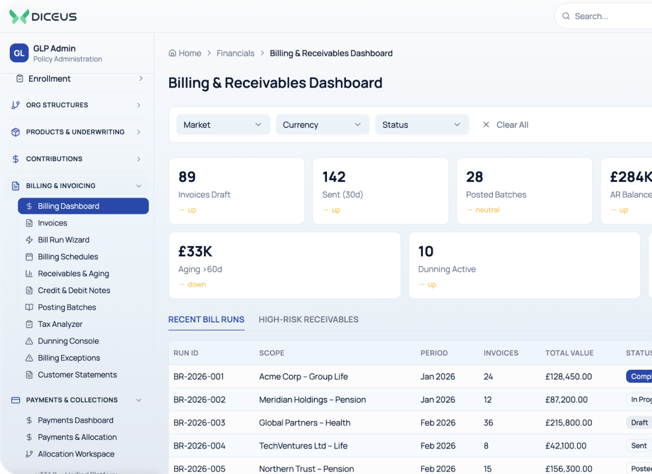Clear All filters
This screenshot has height=474, width=652.
(505, 125)
